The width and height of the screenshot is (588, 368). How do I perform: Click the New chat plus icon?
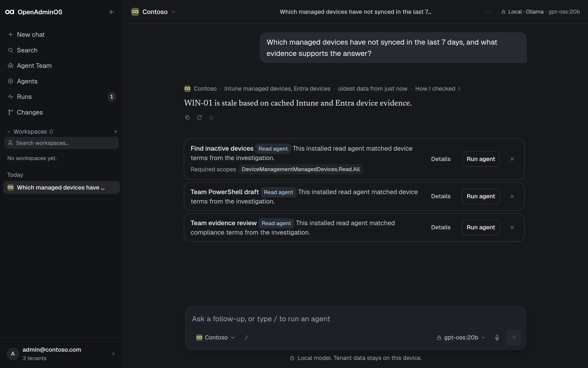pyautogui.click(x=10, y=34)
